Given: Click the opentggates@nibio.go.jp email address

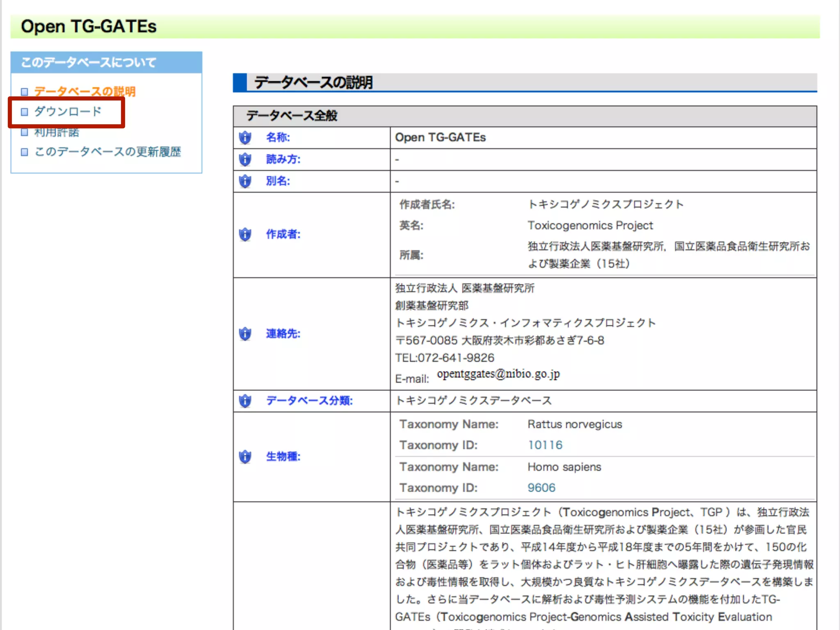Looking at the screenshot, I should 498,374.
